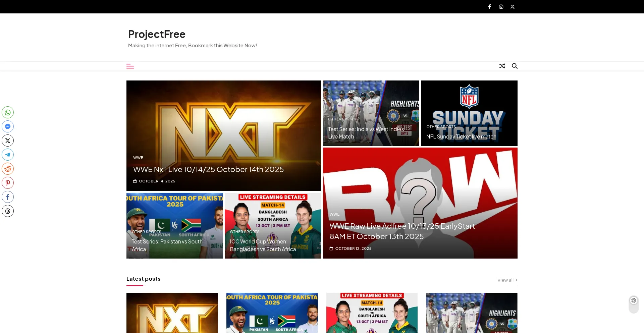Share page on Telegram
Screen dimensions: 644x333
click(x=8, y=155)
